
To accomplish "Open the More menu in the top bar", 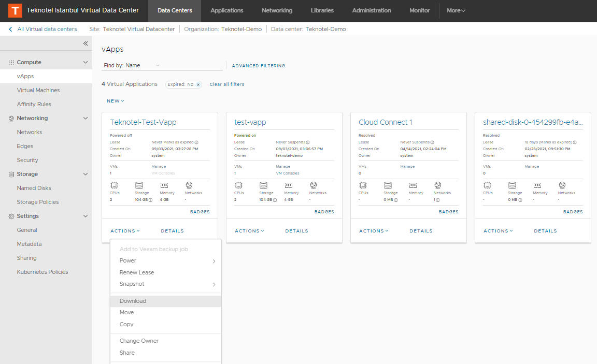I will point(456,11).
